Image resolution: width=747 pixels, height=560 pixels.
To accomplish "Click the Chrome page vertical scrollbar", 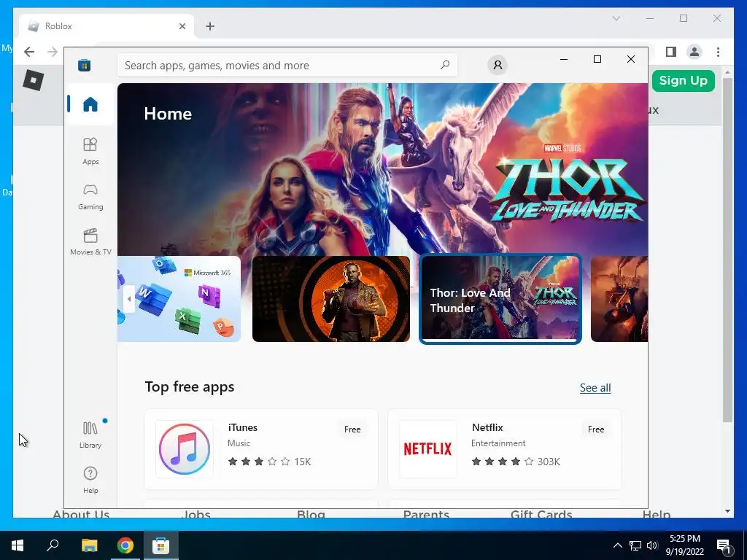I will pos(727,250).
